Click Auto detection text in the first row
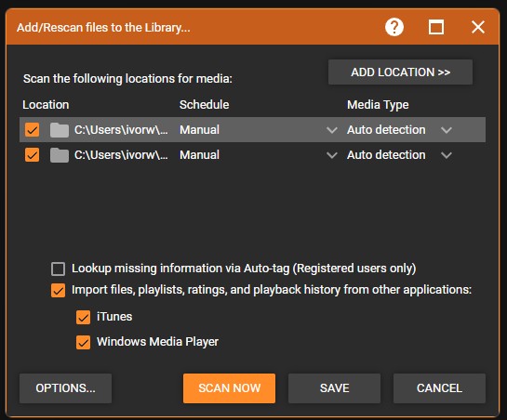The height and width of the screenshot is (420, 507). coord(386,130)
